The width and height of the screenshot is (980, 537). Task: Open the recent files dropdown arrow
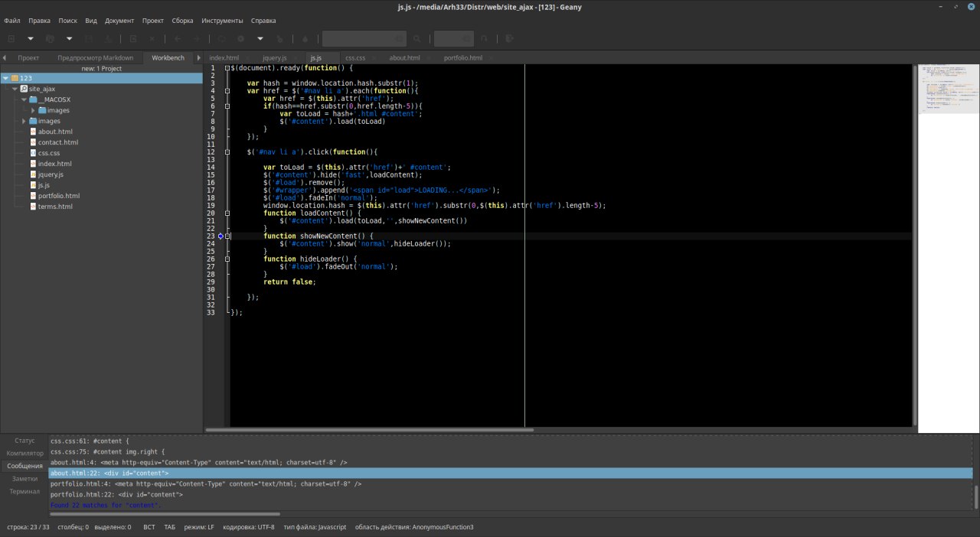click(x=69, y=38)
